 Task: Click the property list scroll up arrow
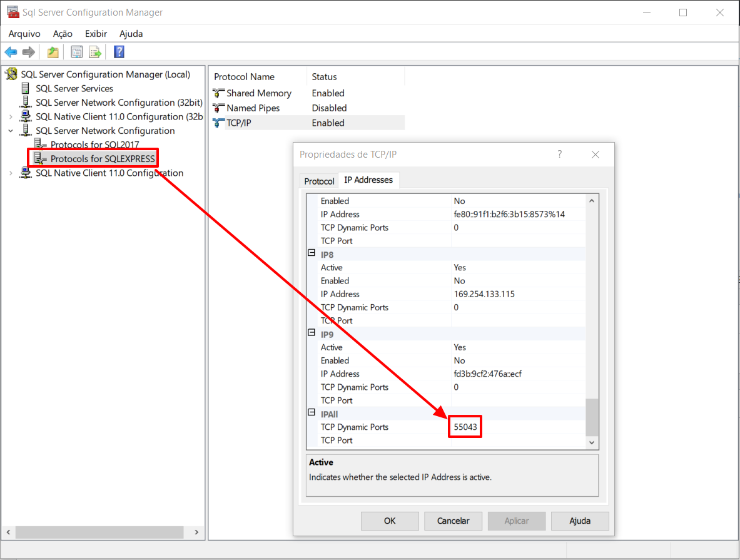[592, 201]
